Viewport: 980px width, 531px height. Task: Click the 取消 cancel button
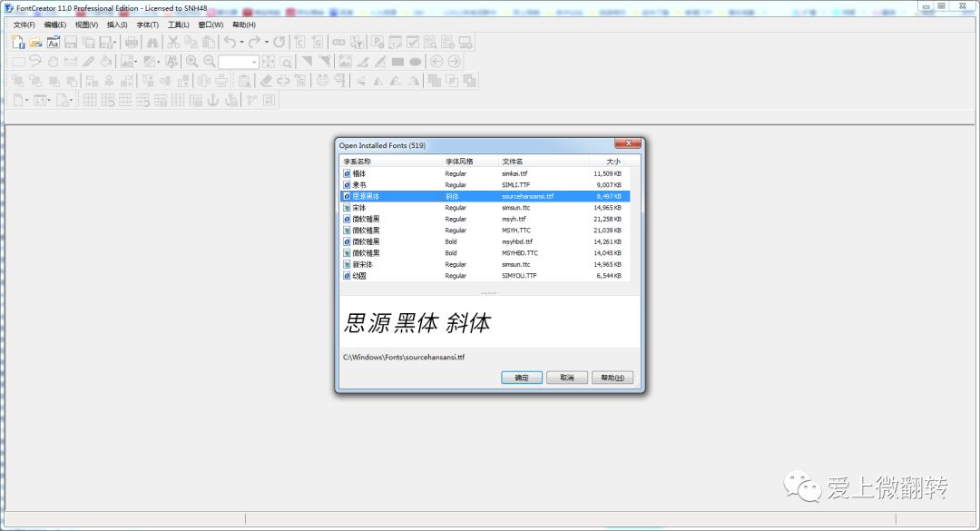click(x=567, y=378)
